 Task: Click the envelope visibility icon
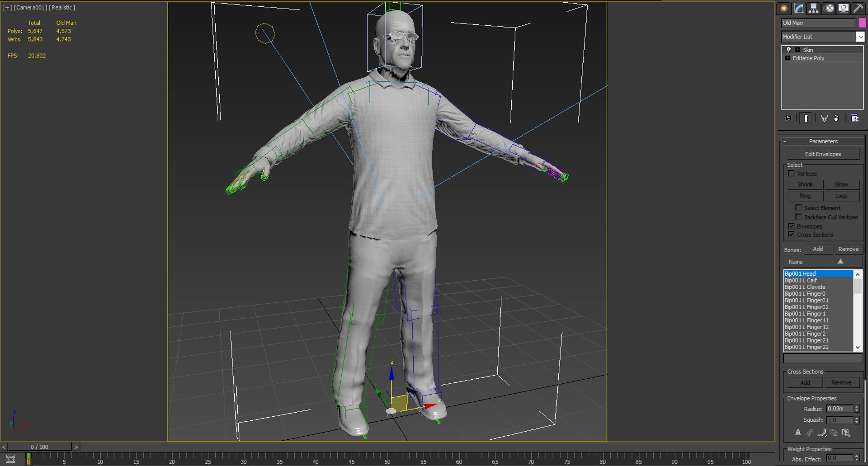(810, 433)
